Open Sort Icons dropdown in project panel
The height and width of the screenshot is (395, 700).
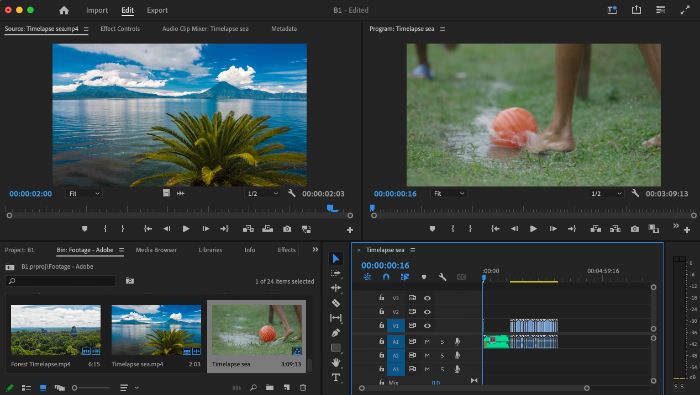coord(129,387)
